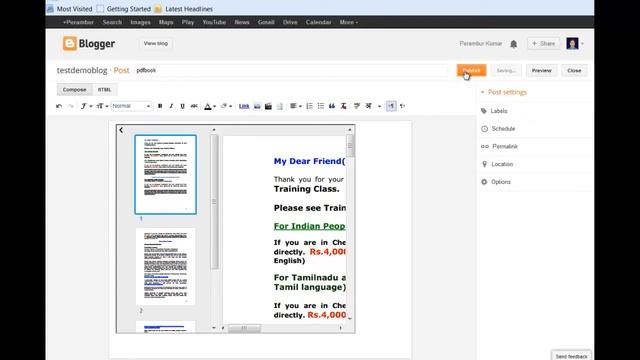Click the redo arrow in editor toolbar
Screen dimensions: 640x360
pos(71,106)
